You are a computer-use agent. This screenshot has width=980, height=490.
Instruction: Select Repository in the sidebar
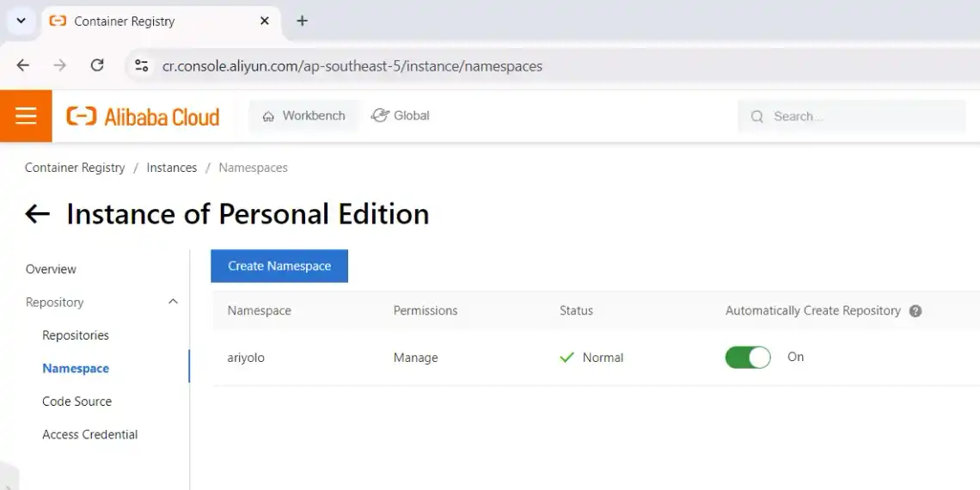tap(54, 303)
